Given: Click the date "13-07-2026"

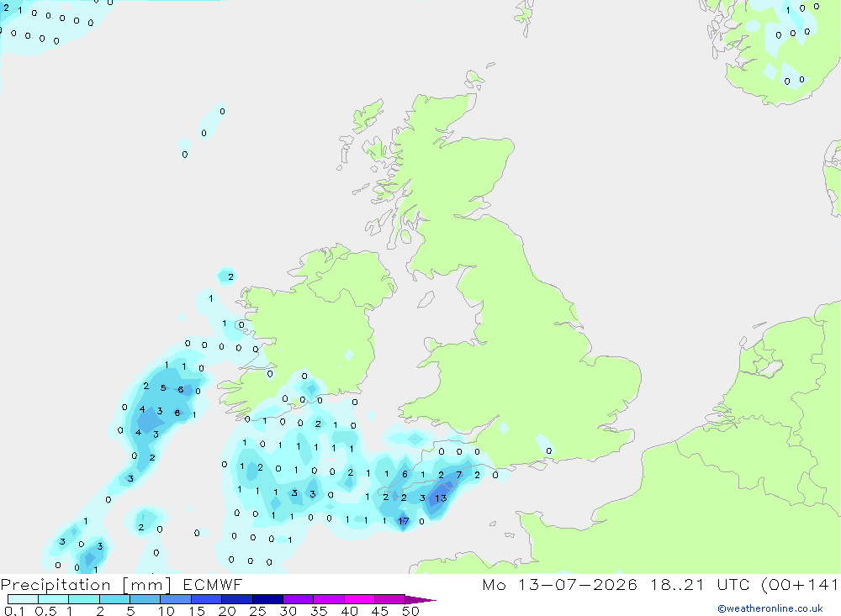Looking at the screenshot, I should click(x=578, y=585).
